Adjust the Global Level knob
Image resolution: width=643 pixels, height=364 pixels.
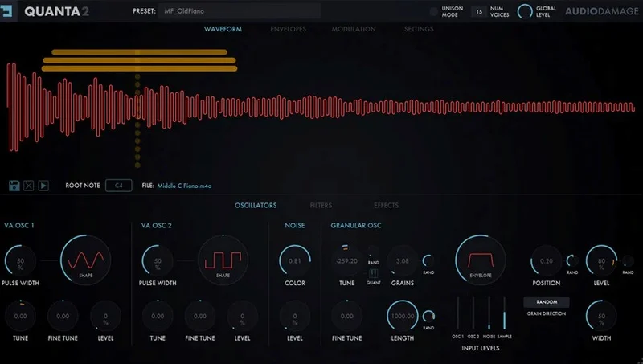pyautogui.click(x=525, y=11)
